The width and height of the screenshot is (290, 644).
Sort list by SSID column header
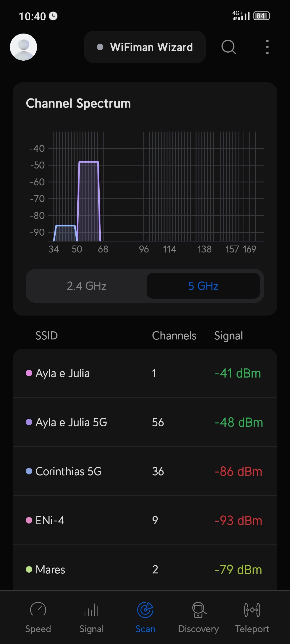click(46, 336)
